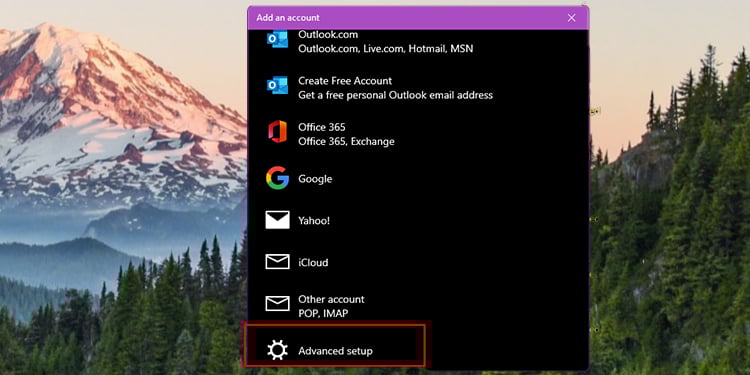750x375 pixels.
Task: Click "Get a free personal Outlook email address"
Action: (x=395, y=95)
